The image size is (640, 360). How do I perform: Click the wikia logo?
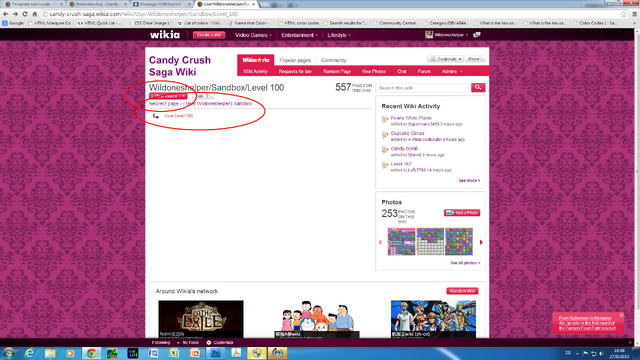coord(164,35)
